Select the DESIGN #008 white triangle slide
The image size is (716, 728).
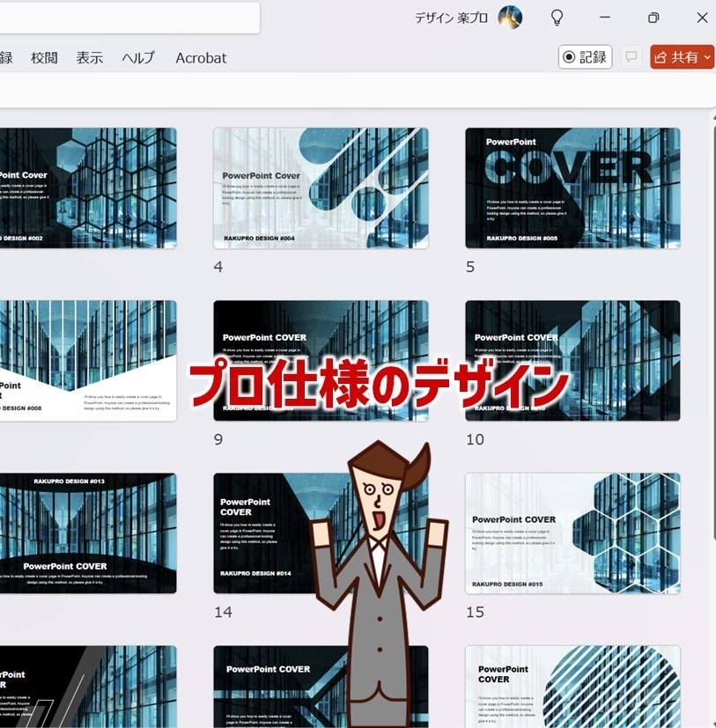coord(88,361)
